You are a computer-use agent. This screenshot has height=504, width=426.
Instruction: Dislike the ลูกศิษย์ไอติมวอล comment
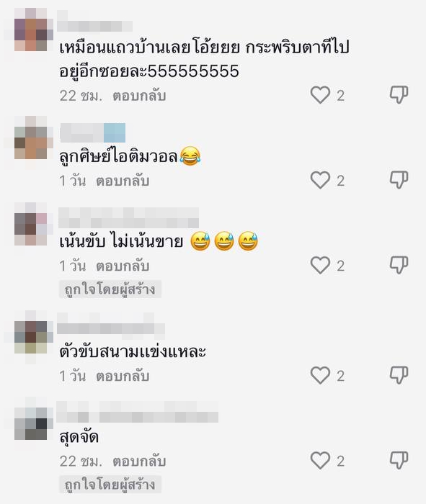(x=399, y=180)
